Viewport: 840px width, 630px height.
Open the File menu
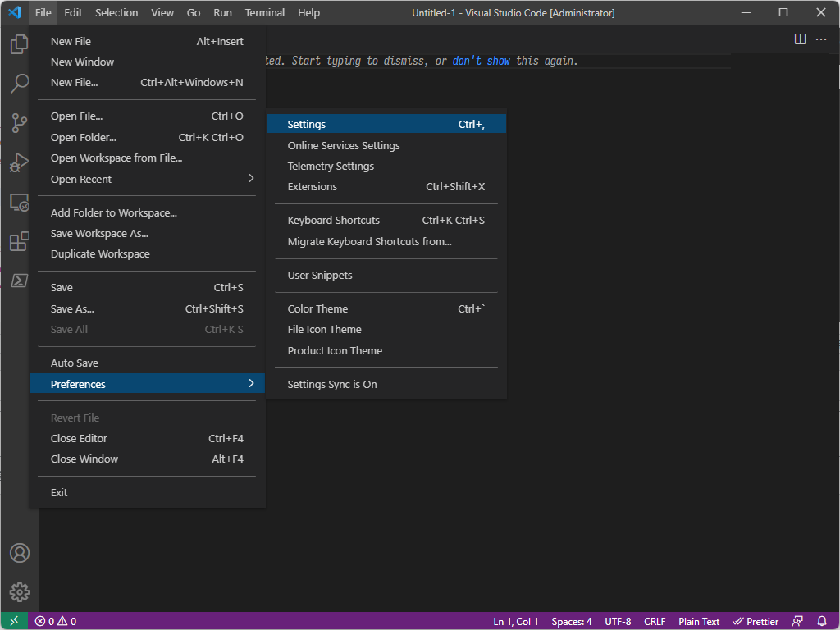point(43,12)
